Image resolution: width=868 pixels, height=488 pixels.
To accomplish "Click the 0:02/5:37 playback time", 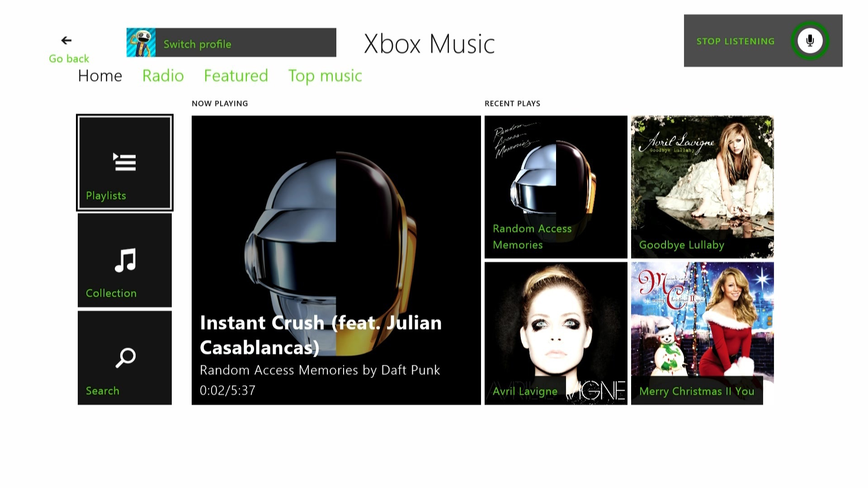I will [227, 390].
